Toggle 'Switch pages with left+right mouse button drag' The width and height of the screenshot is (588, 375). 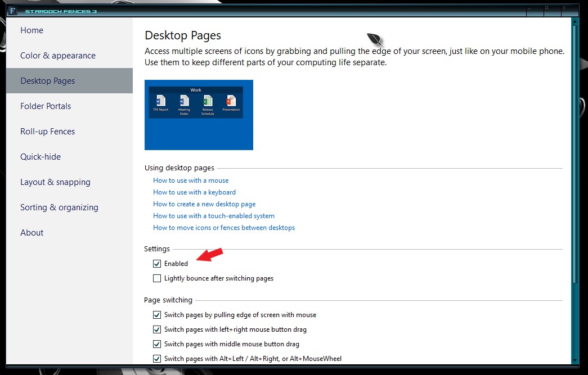point(157,329)
